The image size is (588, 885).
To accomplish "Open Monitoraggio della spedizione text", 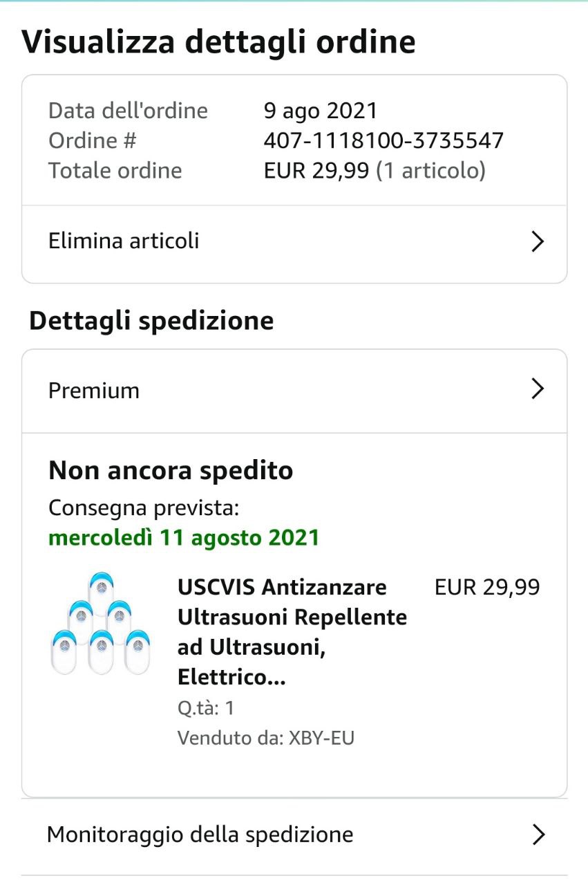I will [x=200, y=835].
